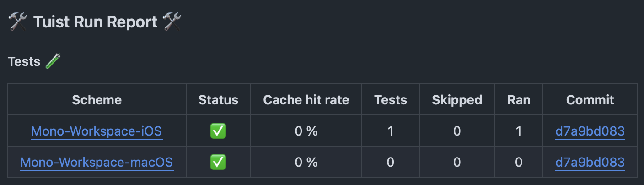The image size is (644, 185).
Task: Open the Mono-Workspace-macOS scheme link
Action: pyautogui.click(x=97, y=162)
